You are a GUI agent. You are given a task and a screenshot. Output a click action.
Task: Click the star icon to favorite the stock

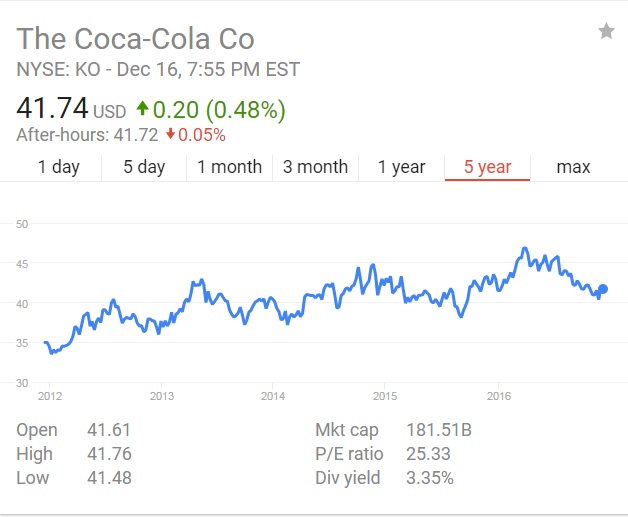pyautogui.click(x=606, y=32)
